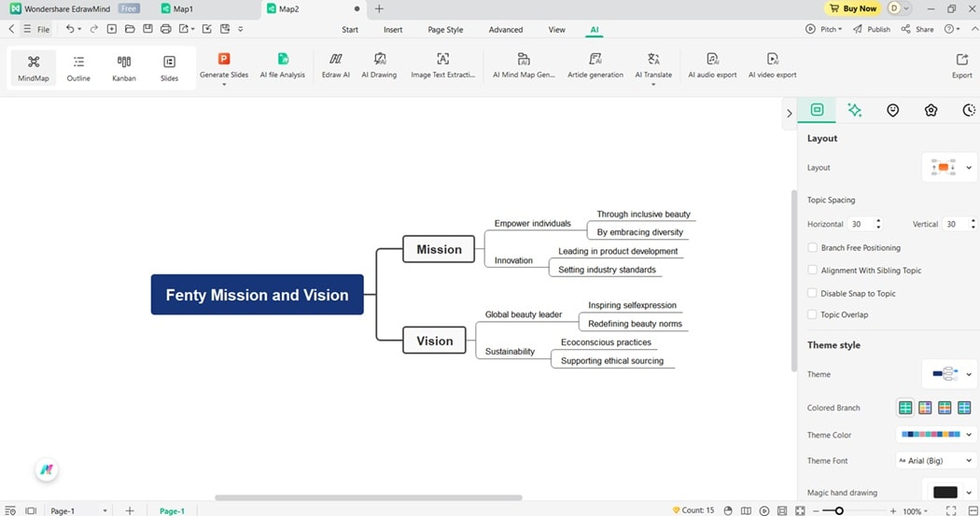Image resolution: width=980 pixels, height=516 pixels.
Task: Open the Page-1 selector dropdown
Action: click(x=105, y=510)
